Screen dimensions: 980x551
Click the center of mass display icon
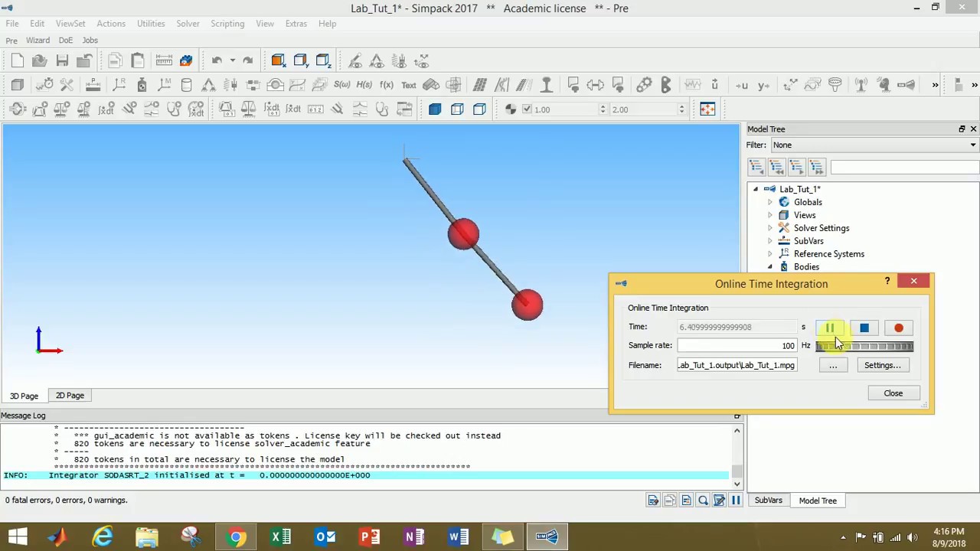pos(511,109)
